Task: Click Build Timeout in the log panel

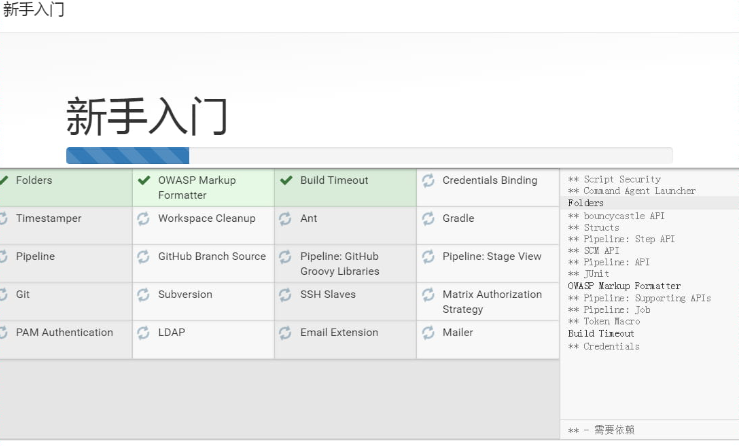Action: tap(601, 333)
